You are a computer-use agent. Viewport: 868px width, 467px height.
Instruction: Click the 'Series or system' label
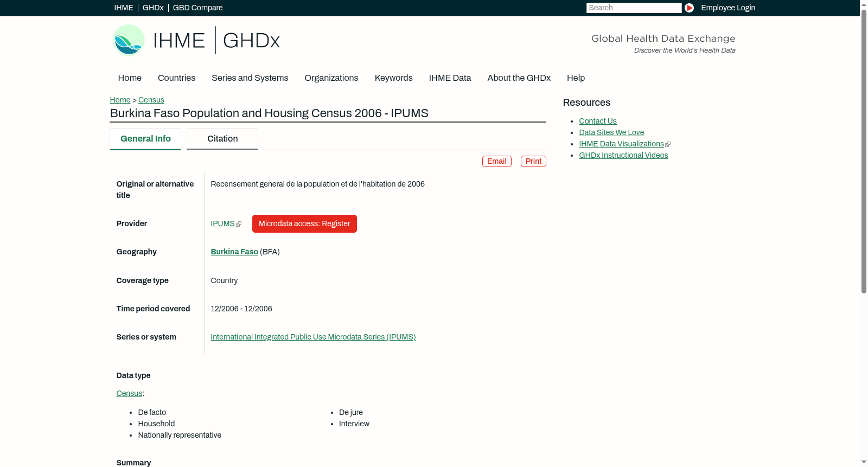click(146, 337)
